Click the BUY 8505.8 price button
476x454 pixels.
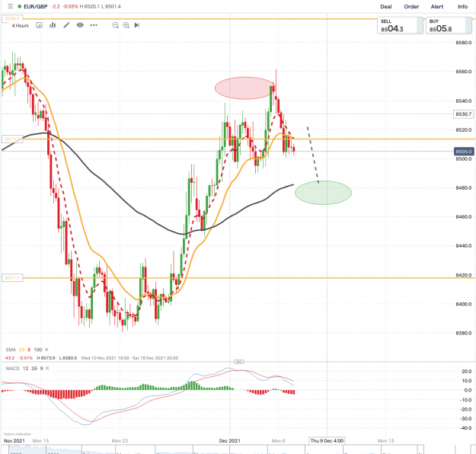tap(449, 25)
